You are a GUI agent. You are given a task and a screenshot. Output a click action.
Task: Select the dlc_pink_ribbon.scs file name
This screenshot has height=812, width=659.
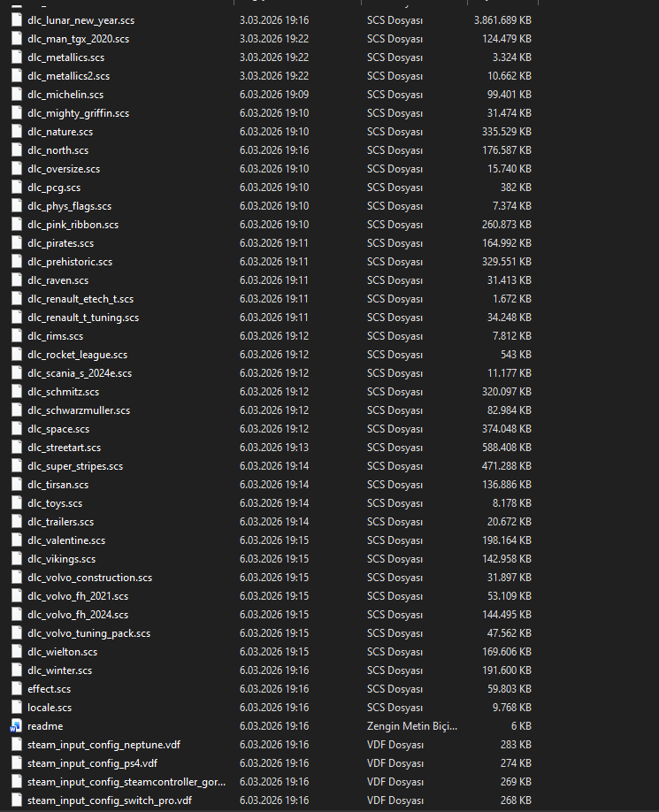(x=73, y=225)
